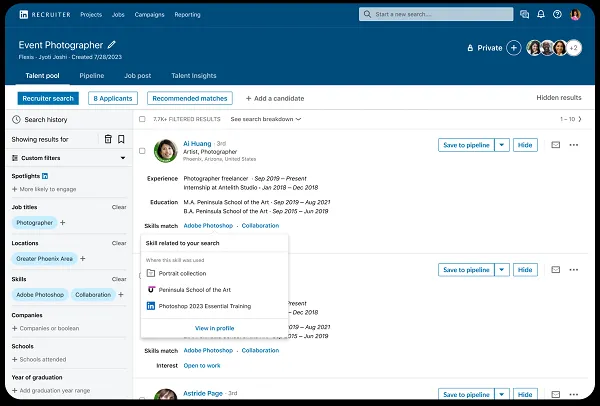The image size is (600, 406).
Task: Tick the select-all results checkbox
Action: coord(142,119)
